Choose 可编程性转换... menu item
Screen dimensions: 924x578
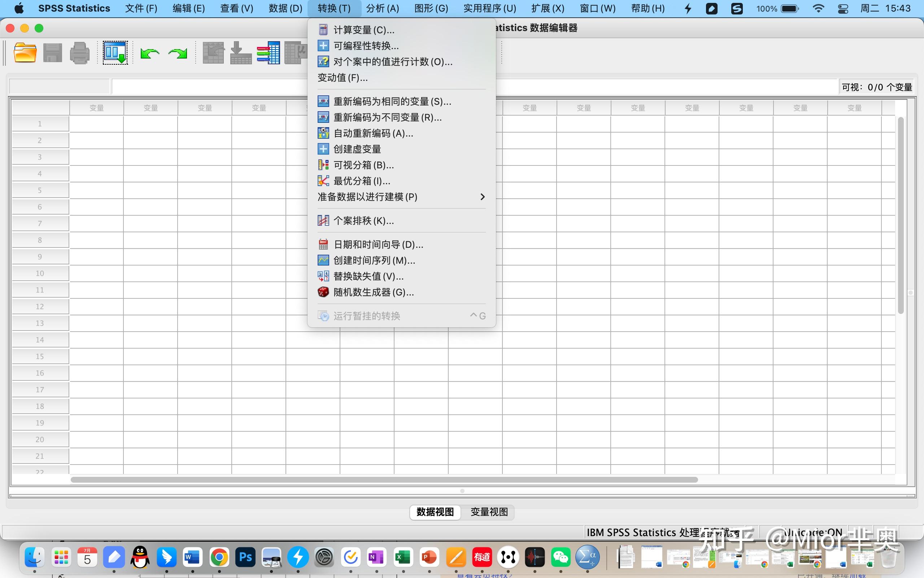click(401, 46)
